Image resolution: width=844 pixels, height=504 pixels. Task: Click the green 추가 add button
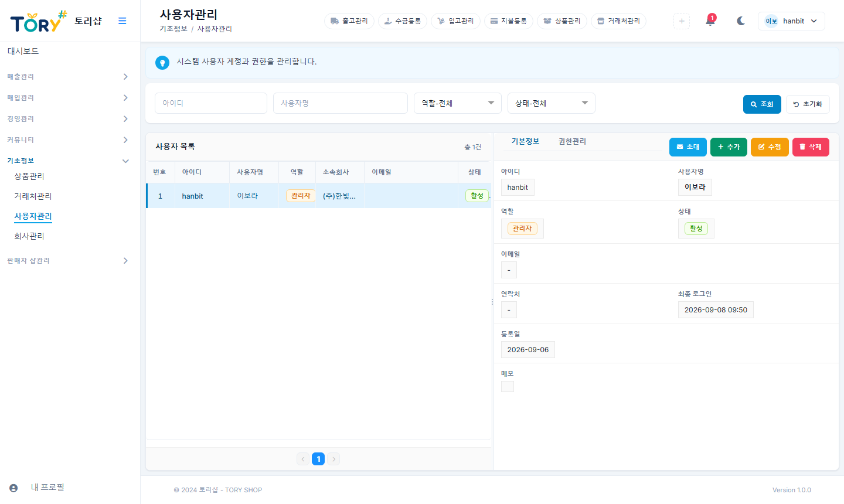729,147
